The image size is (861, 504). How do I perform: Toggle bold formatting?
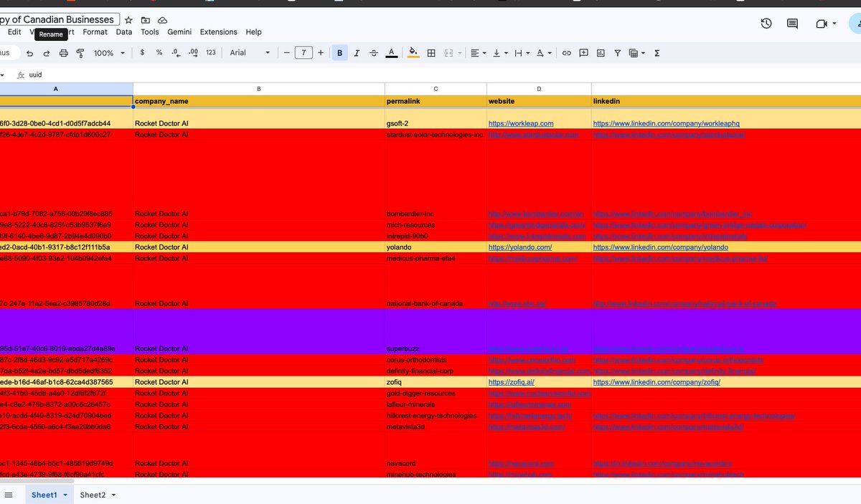(x=339, y=53)
